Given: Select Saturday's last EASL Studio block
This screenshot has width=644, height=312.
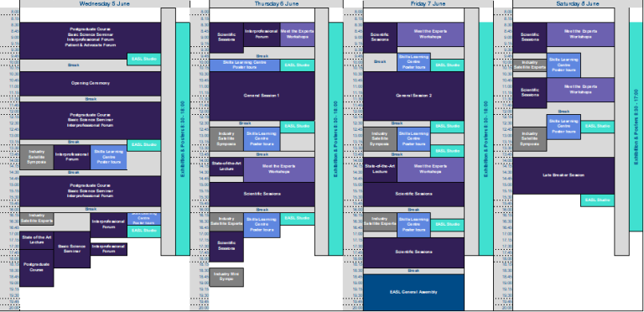Looking at the screenshot, I should [x=598, y=200].
